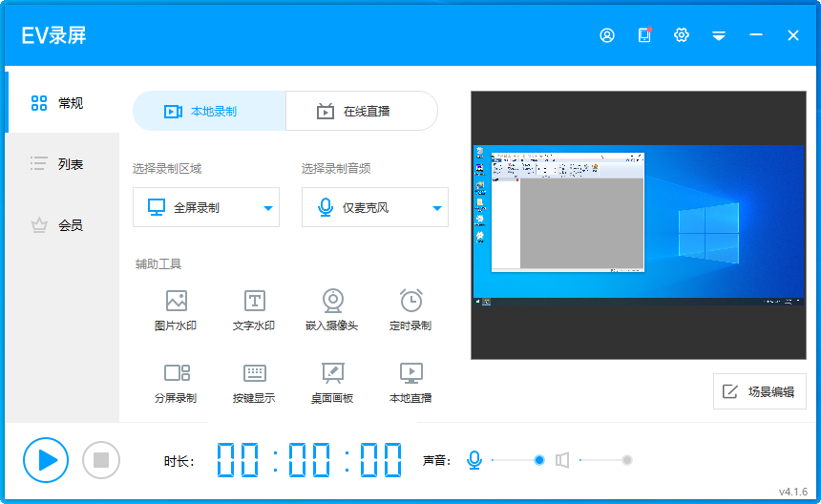Screen dimensions: 821x504
Task: Switch to 在线直播 mode tab
Action: [x=362, y=111]
